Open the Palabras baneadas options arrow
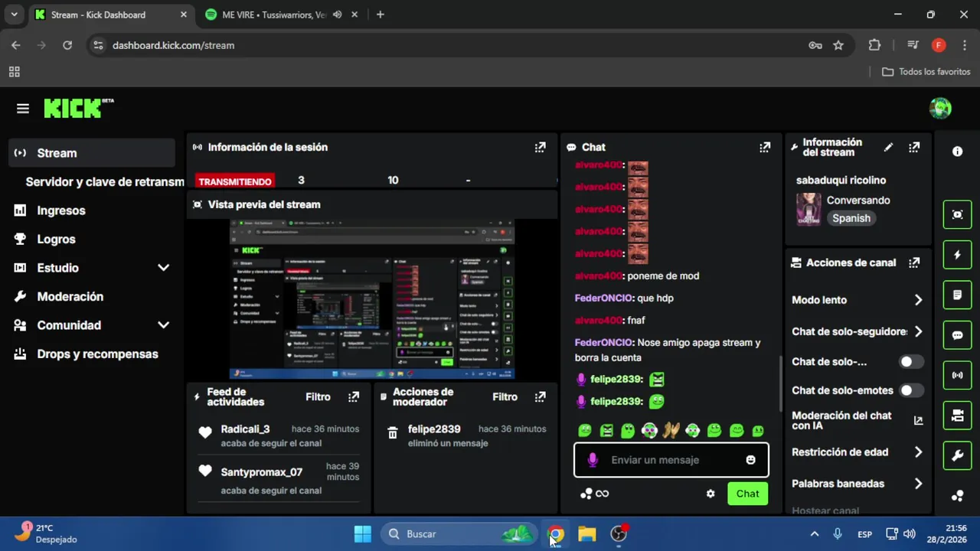 pyautogui.click(x=918, y=484)
